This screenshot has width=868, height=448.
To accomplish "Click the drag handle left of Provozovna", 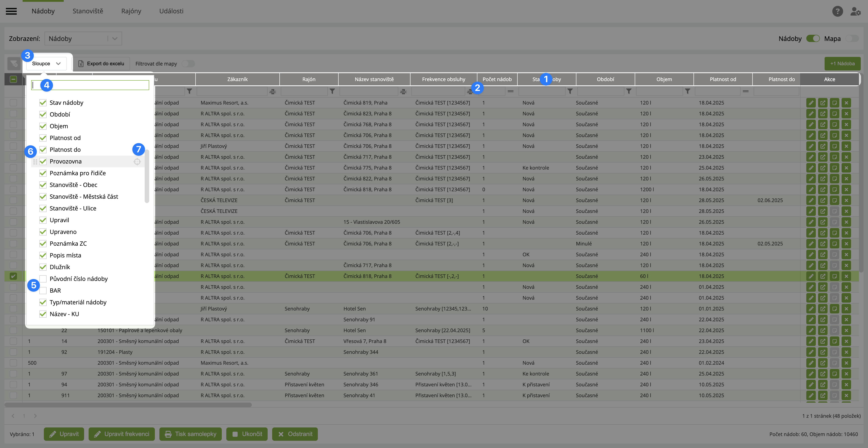I will point(35,161).
